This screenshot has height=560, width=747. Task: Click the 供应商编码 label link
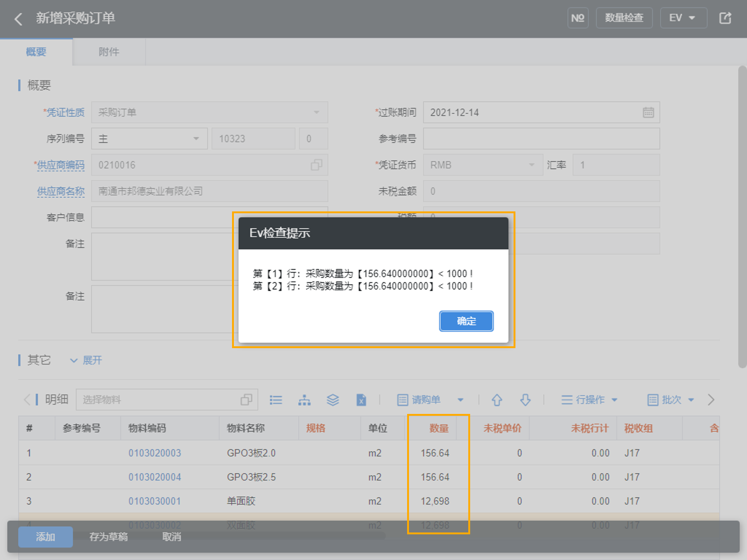(61, 165)
